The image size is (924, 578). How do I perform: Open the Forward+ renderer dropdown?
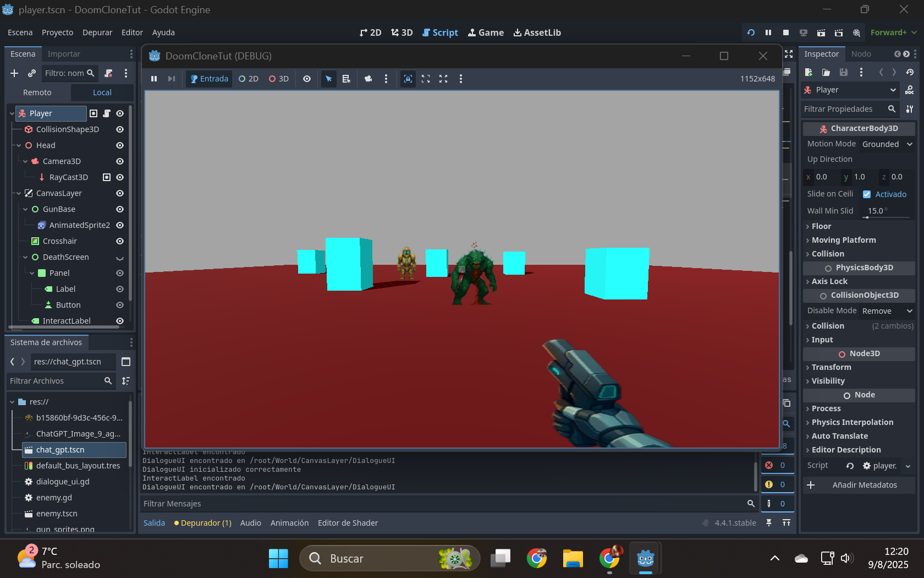pos(893,32)
